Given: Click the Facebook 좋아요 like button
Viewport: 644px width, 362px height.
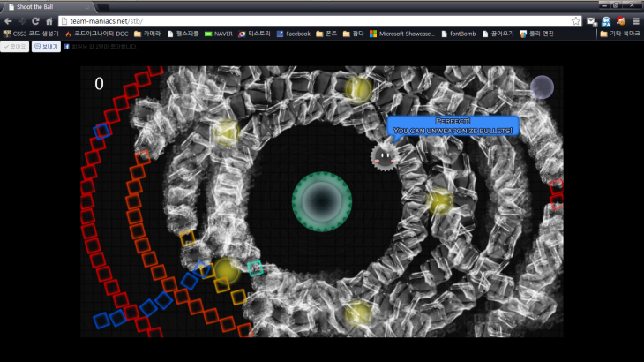Looking at the screenshot, I should pyautogui.click(x=14, y=46).
